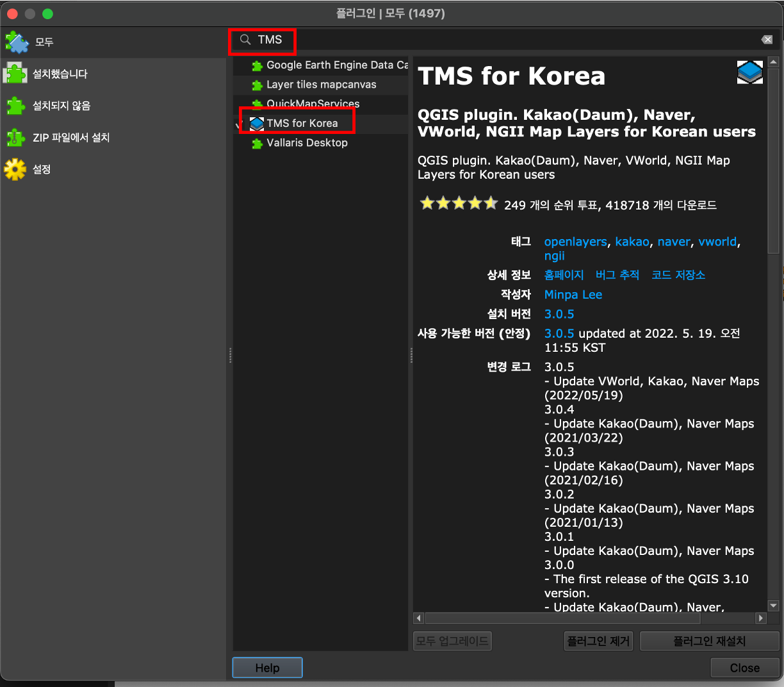This screenshot has height=687, width=784.
Task: Click the horizontal scrollbar right arrow
Action: 761,618
